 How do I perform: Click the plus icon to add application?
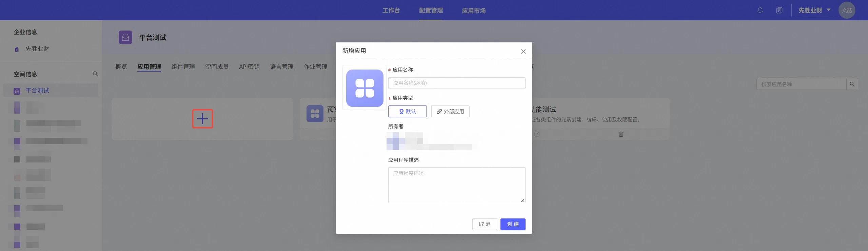point(202,119)
